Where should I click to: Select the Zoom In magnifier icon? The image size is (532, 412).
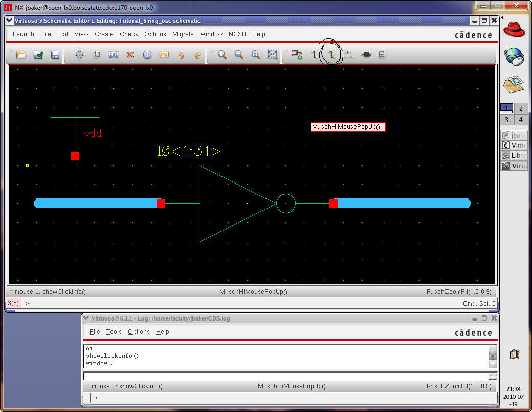coord(222,55)
